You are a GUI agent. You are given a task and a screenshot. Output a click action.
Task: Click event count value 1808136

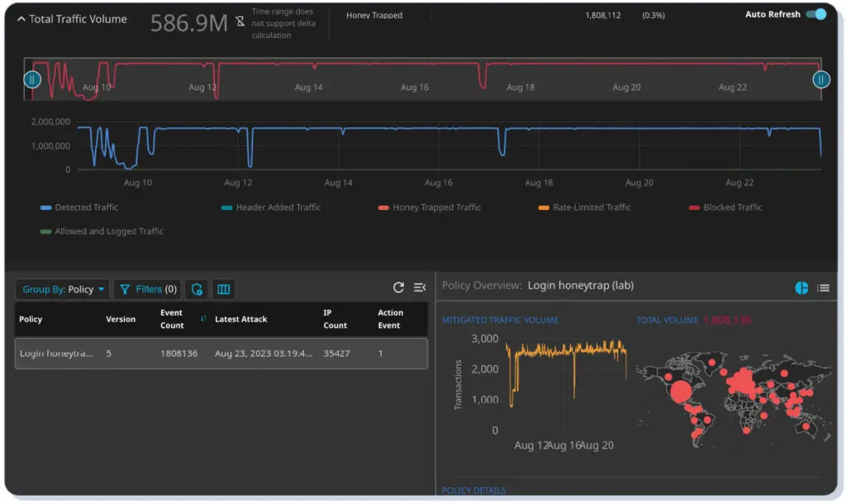point(179,354)
